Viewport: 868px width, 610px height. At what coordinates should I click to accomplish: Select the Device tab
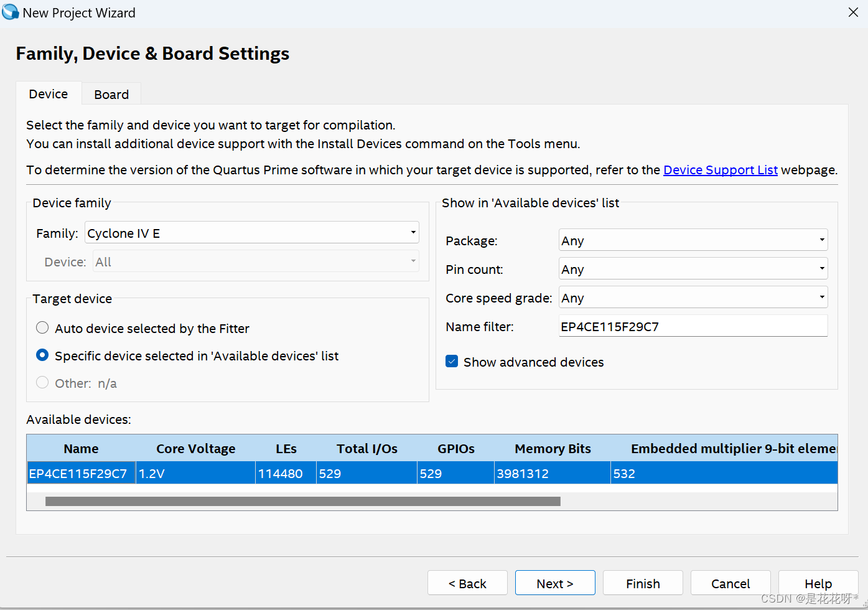[49, 93]
